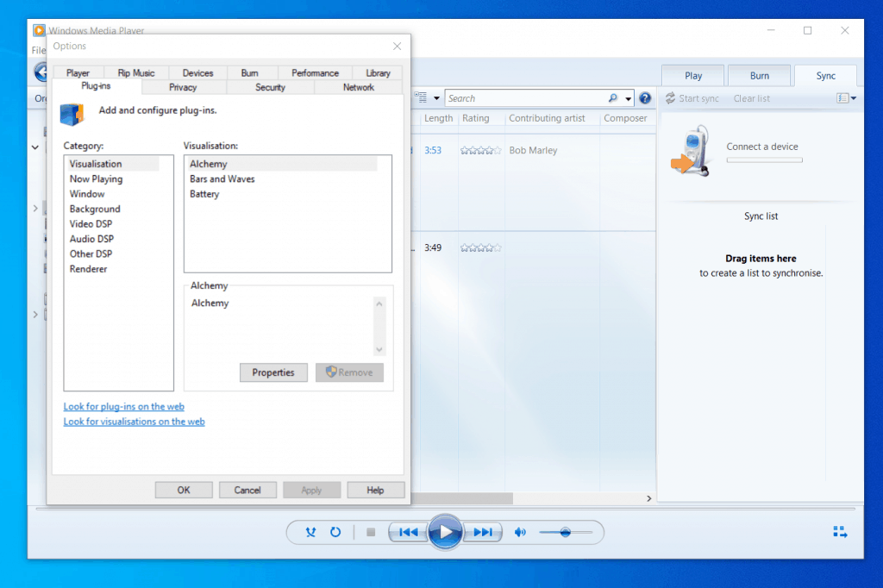This screenshot has width=883, height=588.
Task: Open the Rip Music tab in Options
Action: tap(135, 73)
